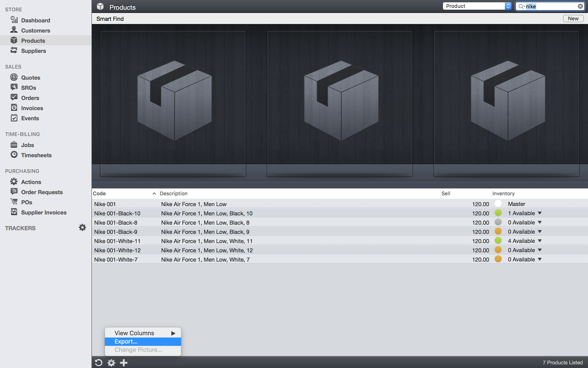The width and height of the screenshot is (588, 368).
Task: Open the Product search type dropdown
Action: coord(477,6)
